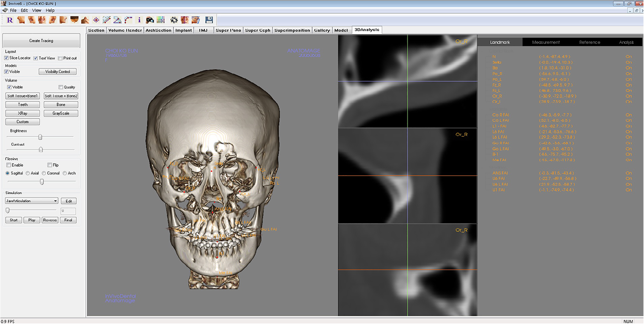Click the Create Tracing button
Screen dimensions: 644x324
pos(41,41)
